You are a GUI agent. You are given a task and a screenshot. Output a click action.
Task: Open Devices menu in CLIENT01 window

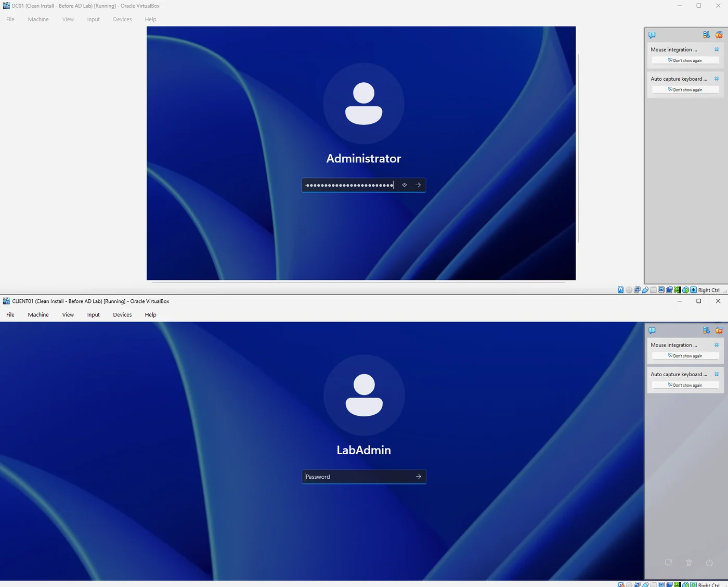(x=122, y=315)
